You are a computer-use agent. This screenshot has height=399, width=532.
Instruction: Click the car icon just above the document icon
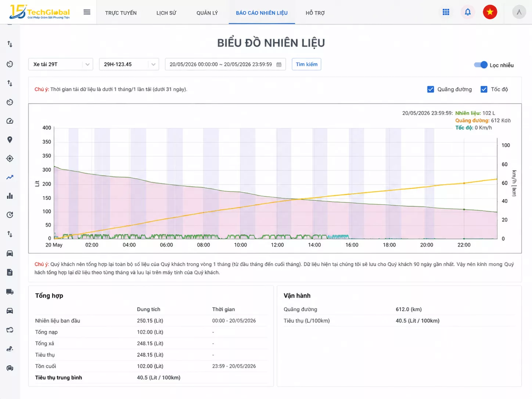pos(10,253)
